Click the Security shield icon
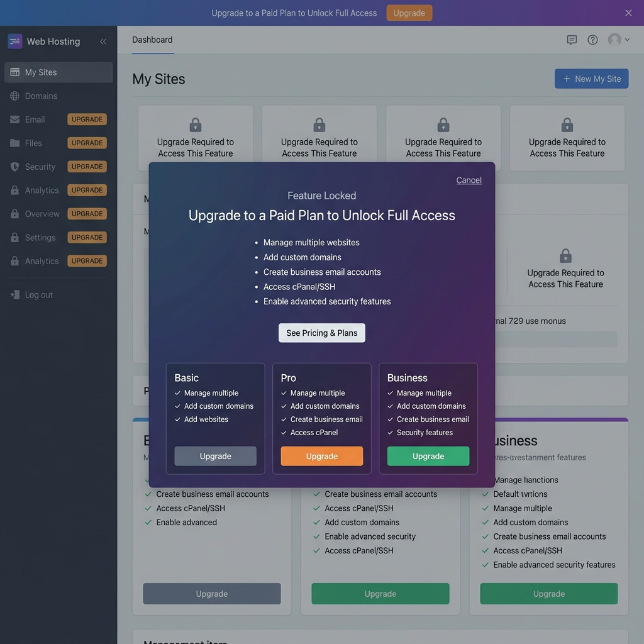 coord(15,167)
